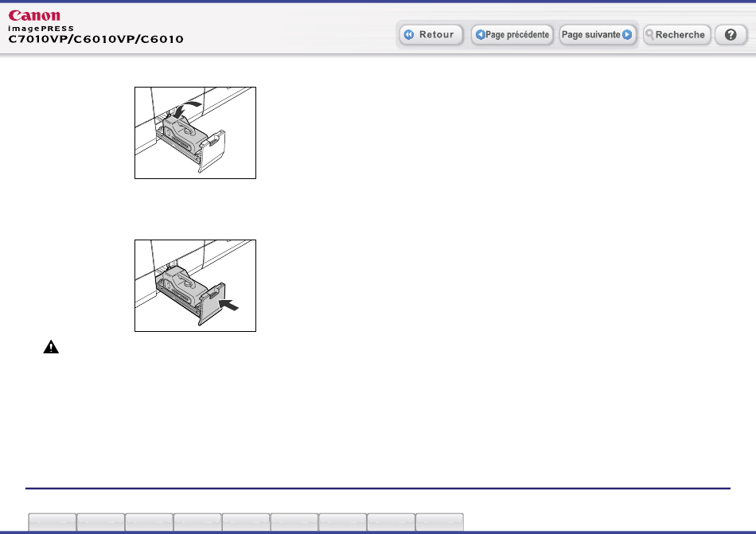Open the drawer closing illustration with straight arrow
This screenshot has height=534, width=756.
[x=195, y=286]
